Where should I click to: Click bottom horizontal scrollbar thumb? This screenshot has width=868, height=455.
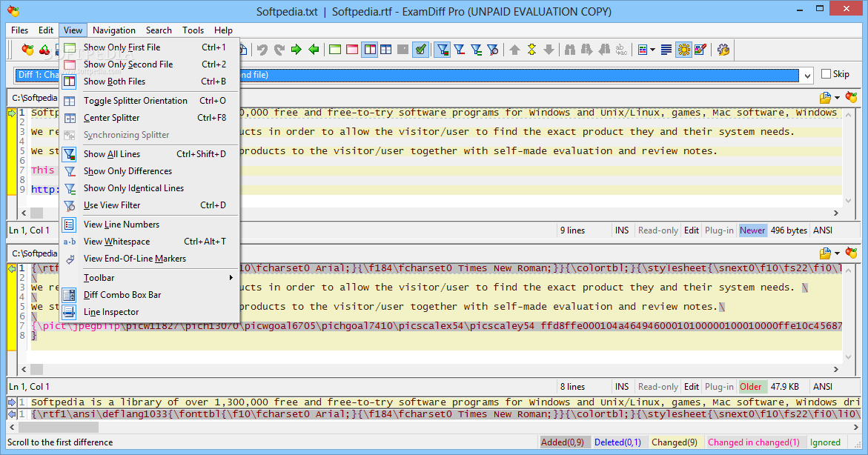59,428
